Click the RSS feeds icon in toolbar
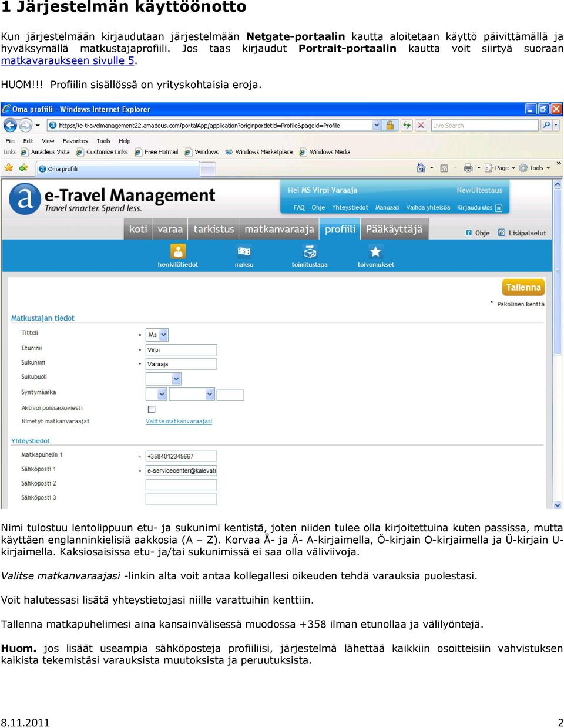Screen dimensions: 564x728 [444, 168]
